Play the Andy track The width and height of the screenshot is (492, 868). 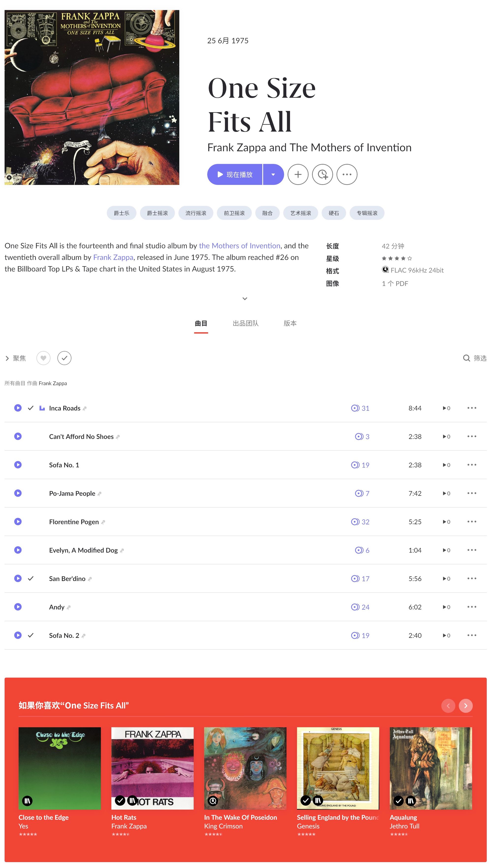pos(18,607)
